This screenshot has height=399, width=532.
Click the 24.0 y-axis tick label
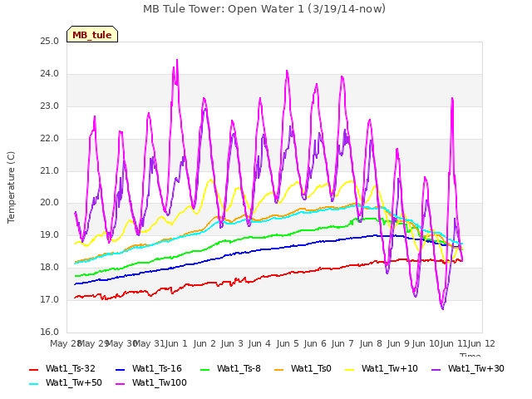click(x=49, y=74)
